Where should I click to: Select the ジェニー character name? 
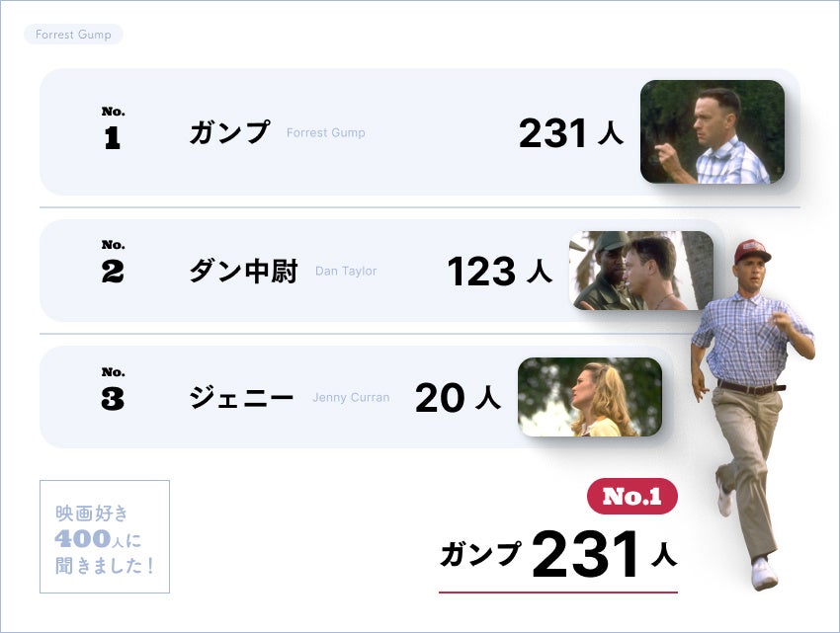click(241, 398)
